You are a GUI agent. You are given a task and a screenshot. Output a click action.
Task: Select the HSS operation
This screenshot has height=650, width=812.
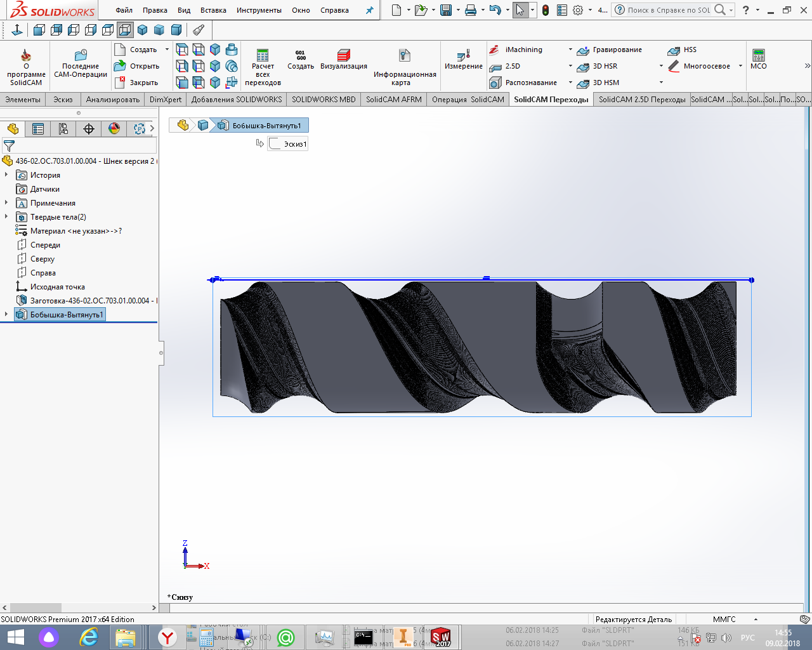683,50
